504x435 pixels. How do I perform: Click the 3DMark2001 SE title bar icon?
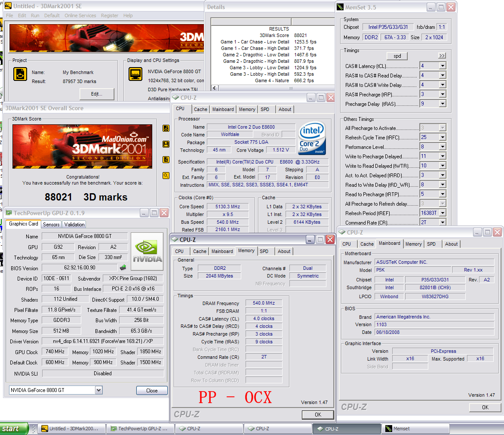pyautogui.click(x=8, y=6)
